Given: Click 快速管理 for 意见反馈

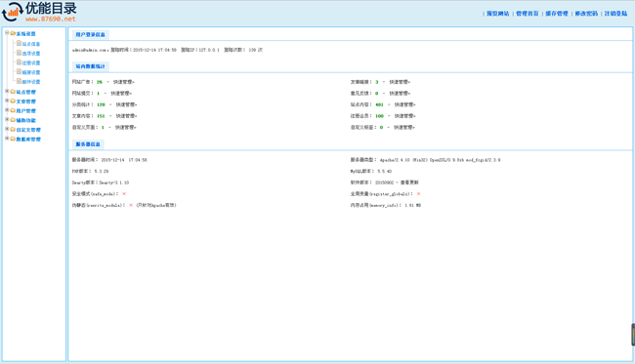Looking at the screenshot, I should 400,94.
